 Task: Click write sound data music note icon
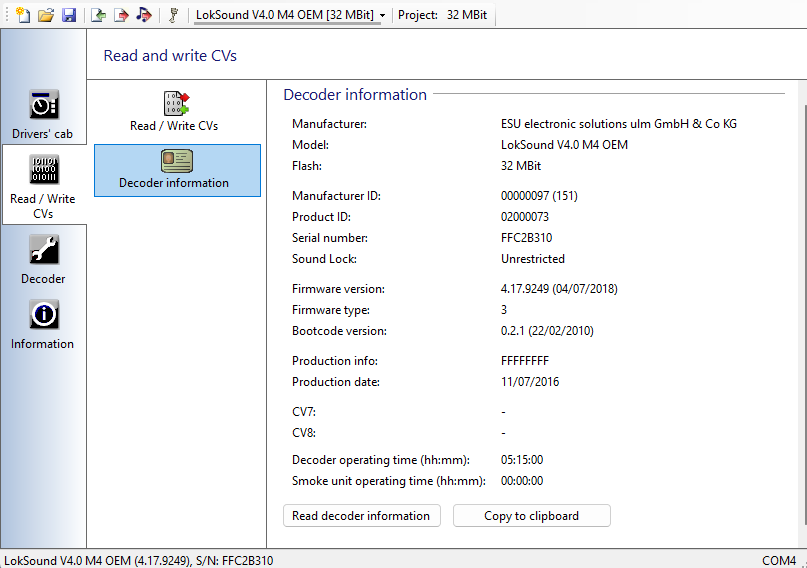click(x=144, y=15)
